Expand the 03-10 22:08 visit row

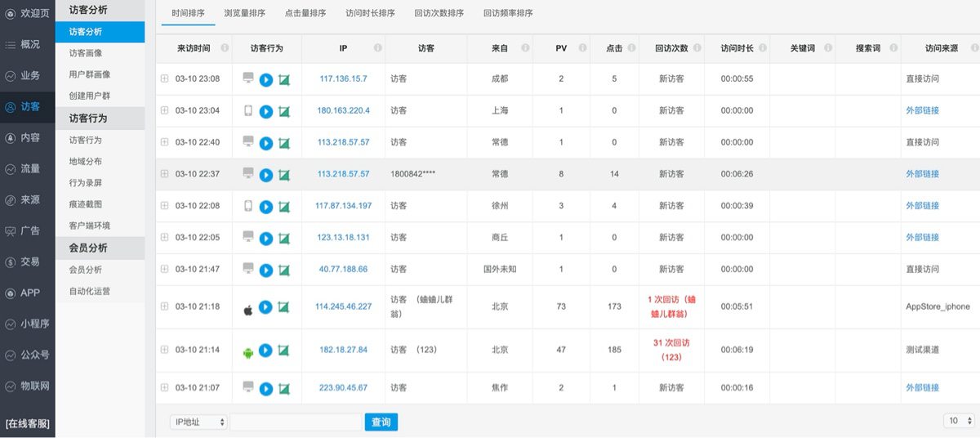point(164,206)
